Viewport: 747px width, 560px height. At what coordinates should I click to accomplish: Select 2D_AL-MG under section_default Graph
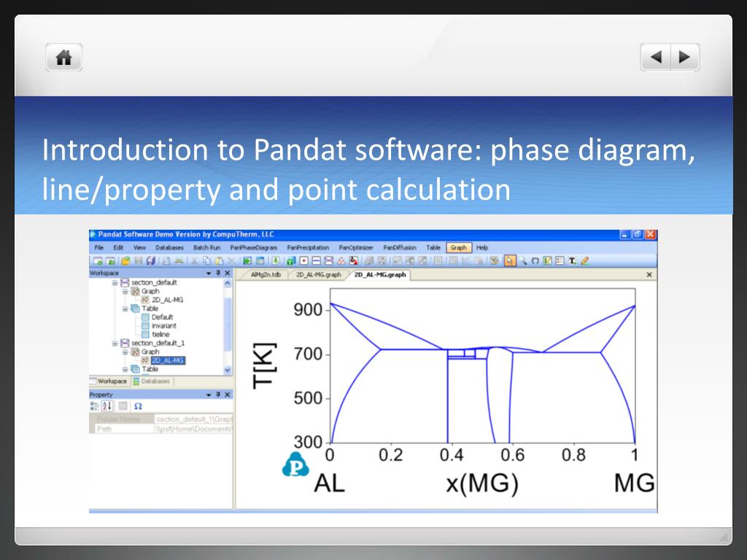[x=167, y=300]
